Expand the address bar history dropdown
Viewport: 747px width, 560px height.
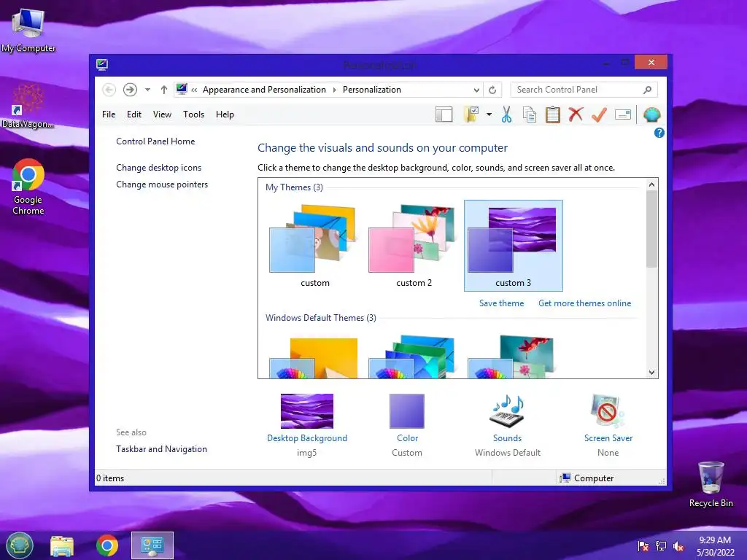click(x=476, y=90)
